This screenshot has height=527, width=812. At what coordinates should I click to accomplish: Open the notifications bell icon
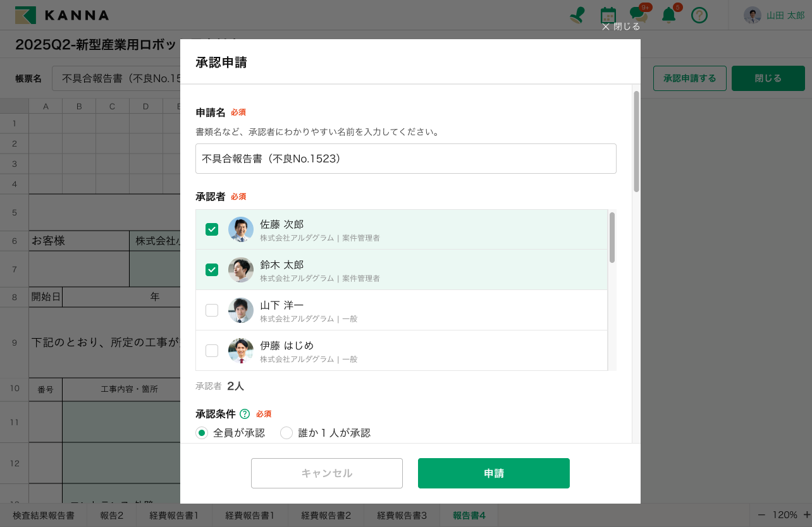[668, 15]
